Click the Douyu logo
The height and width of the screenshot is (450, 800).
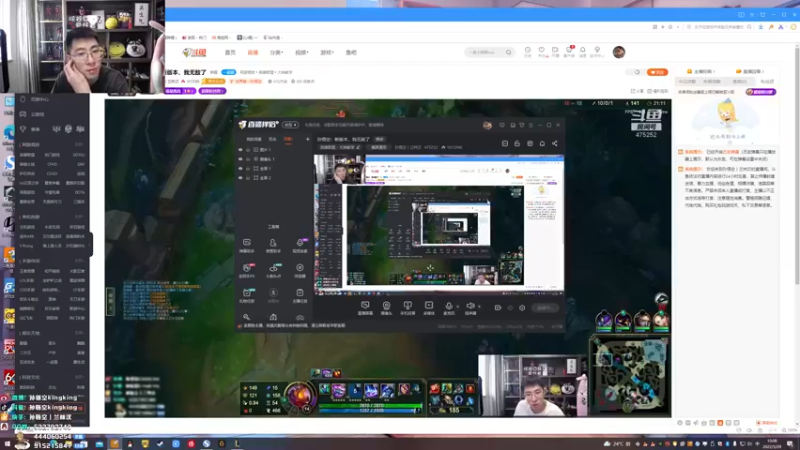(194, 52)
